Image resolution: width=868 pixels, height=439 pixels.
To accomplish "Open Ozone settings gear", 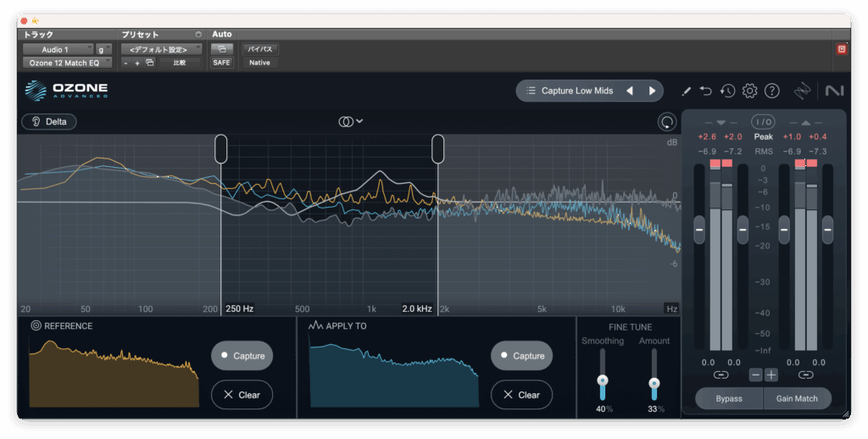I will point(749,91).
